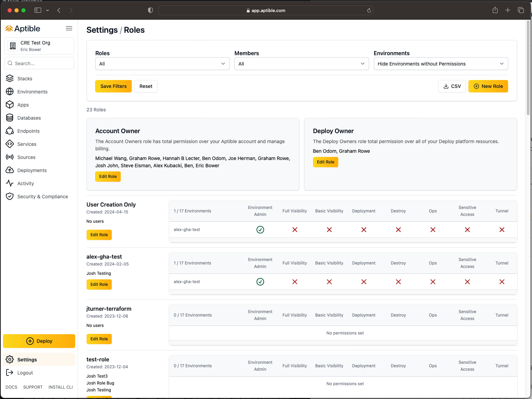Toggle alex-gha-test role Sensitive Access X

pyautogui.click(x=467, y=282)
